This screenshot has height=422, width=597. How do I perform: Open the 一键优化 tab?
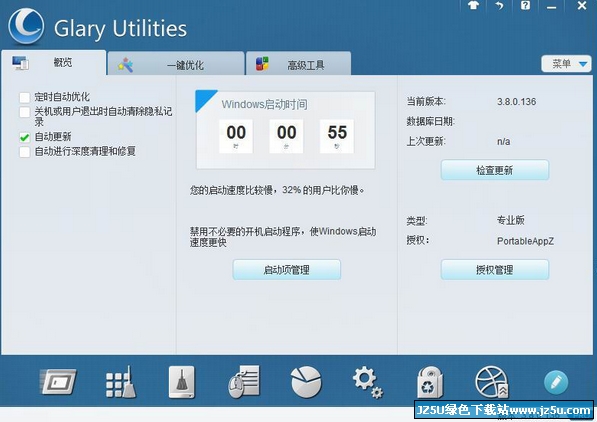[x=176, y=64]
